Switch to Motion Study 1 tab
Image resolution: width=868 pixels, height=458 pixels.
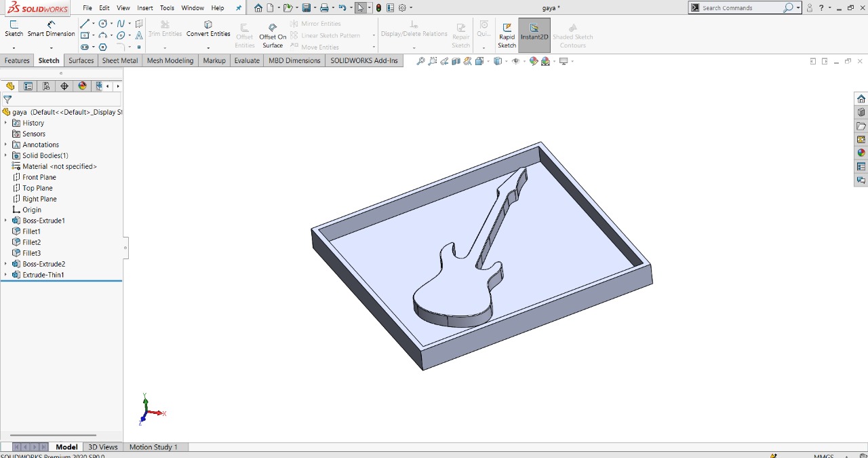[153, 447]
